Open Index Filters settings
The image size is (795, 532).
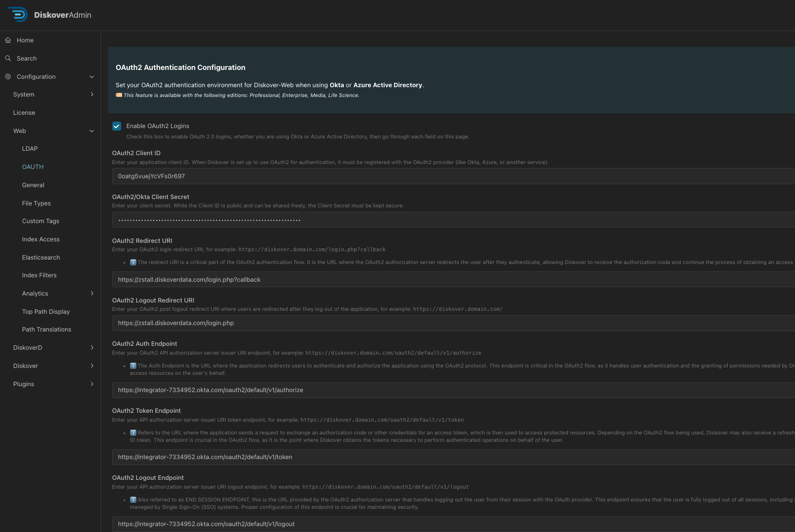[x=39, y=275]
